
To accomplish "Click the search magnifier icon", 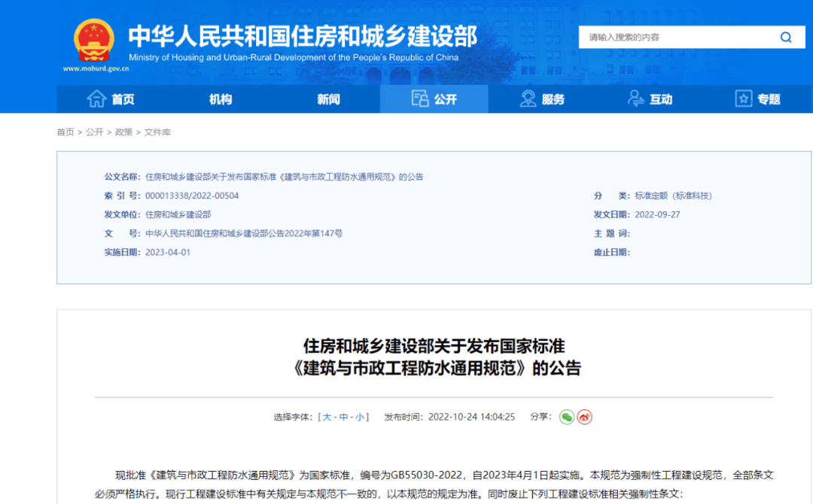I will tap(786, 38).
